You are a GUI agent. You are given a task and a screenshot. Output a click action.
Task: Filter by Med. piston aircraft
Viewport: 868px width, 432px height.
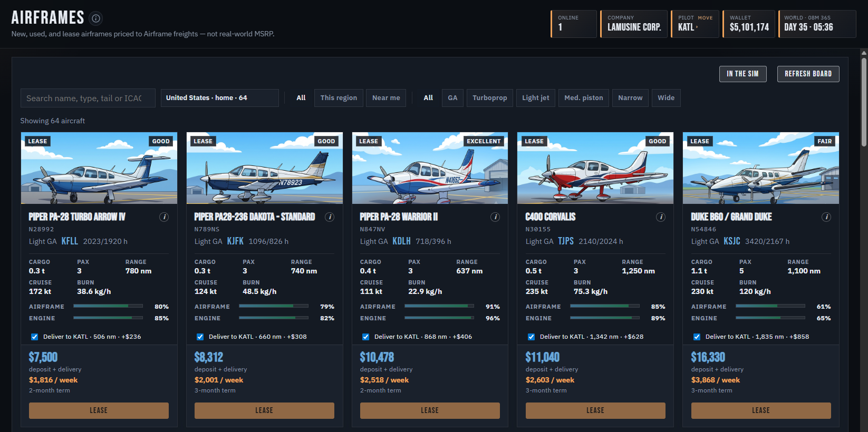584,98
